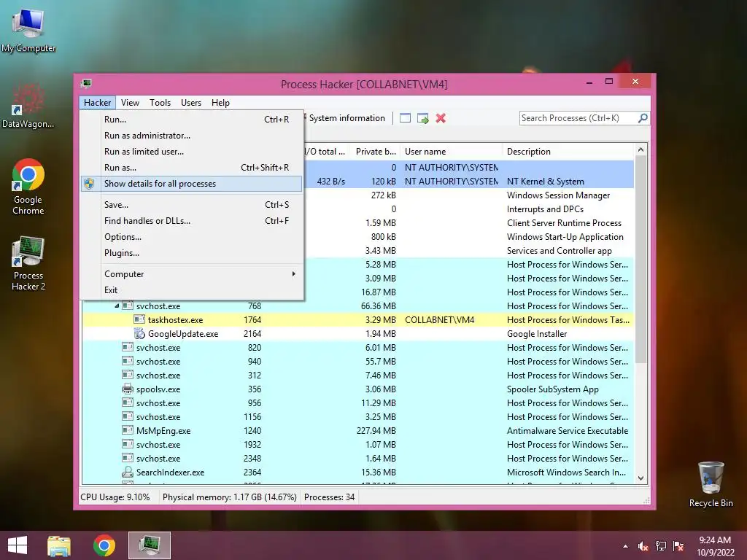
Task: Click Show details for all processes
Action: pyautogui.click(x=192, y=184)
